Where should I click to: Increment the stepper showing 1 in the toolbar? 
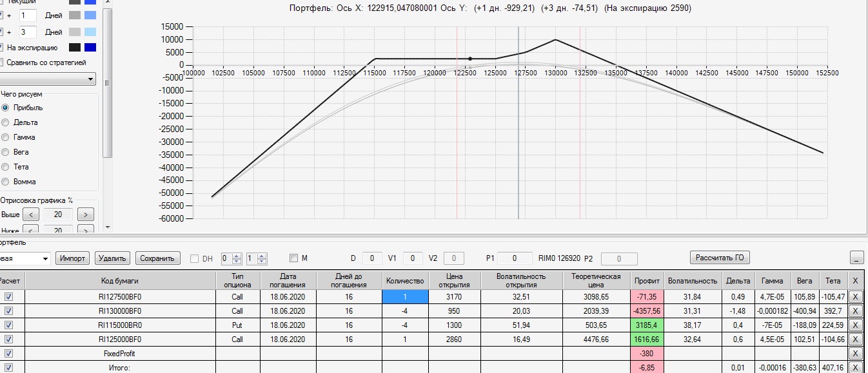tap(261, 255)
